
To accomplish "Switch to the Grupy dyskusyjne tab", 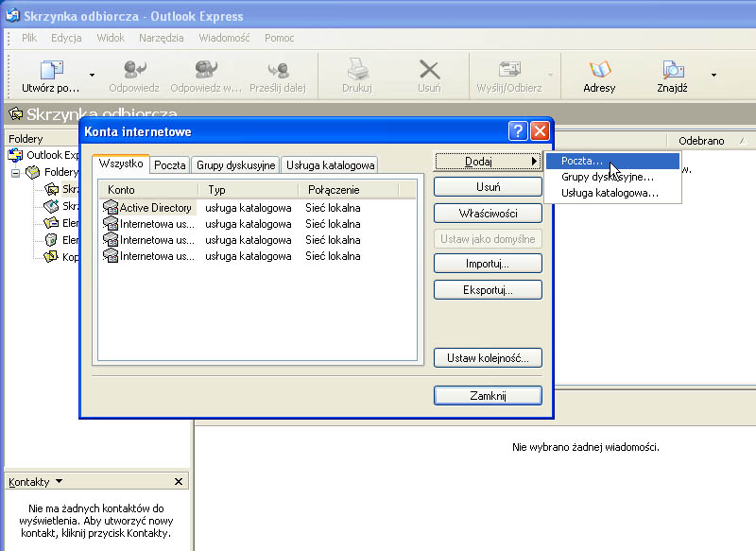I will click(x=235, y=165).
